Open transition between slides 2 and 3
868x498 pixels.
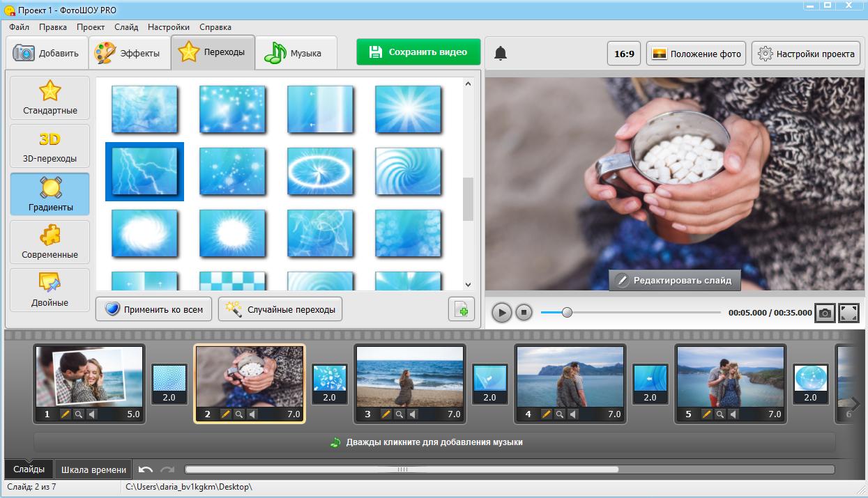point(329,384)
